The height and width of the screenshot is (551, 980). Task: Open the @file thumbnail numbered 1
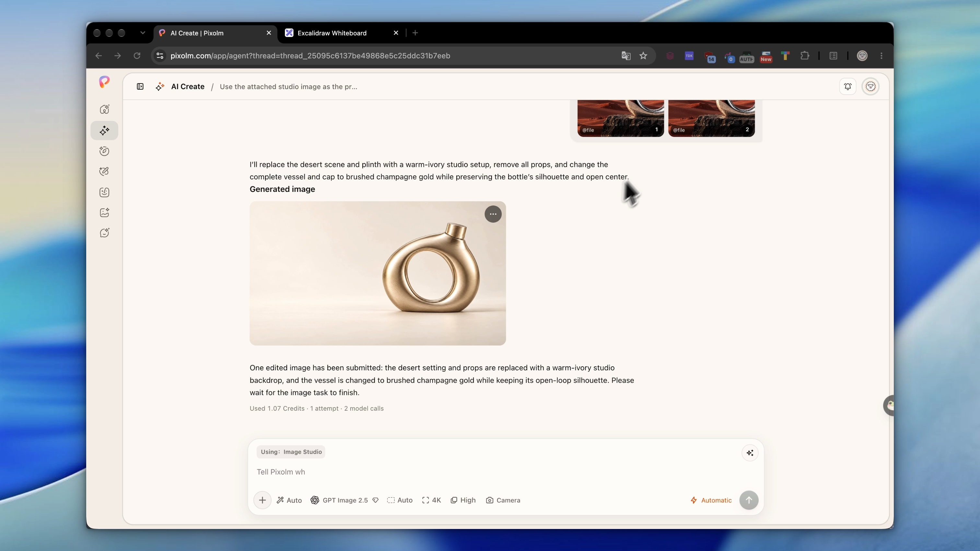[621, 118]
